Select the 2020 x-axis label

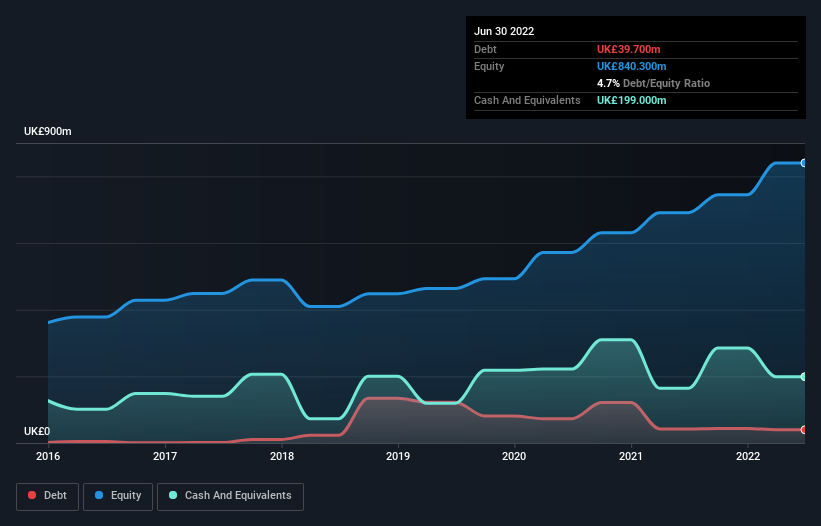pyautogui.click(x=514, y=456)
